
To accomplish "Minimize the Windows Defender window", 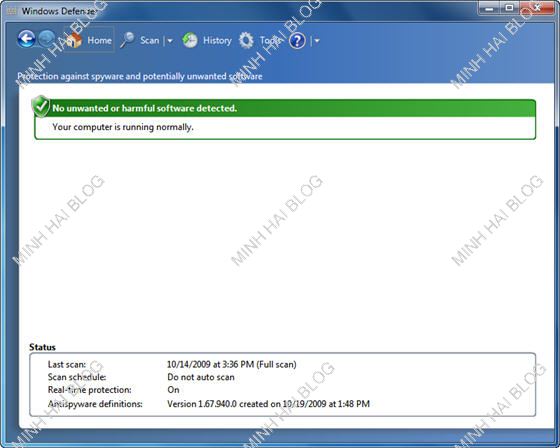I will tap(489, 8).
